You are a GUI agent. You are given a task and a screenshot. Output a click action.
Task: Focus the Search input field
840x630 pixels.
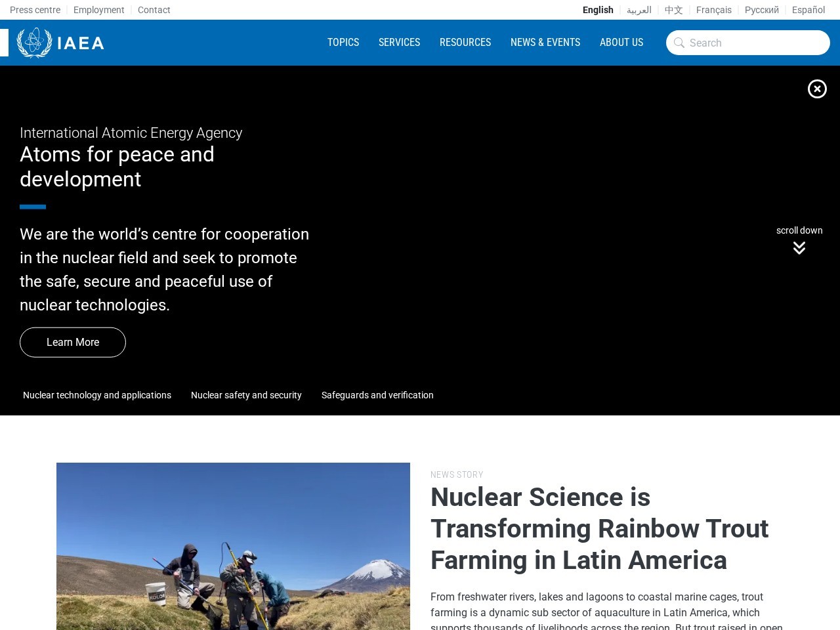748,43
